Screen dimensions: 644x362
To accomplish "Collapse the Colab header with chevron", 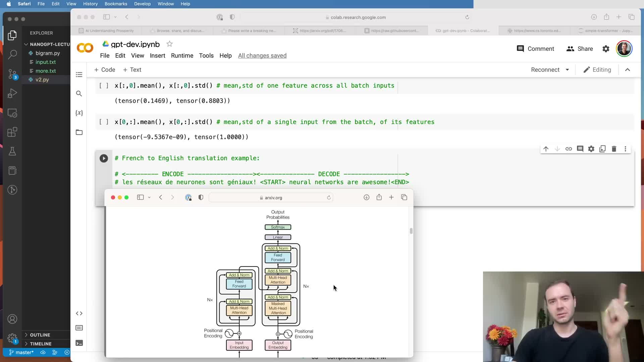I will tap(628, 70).
